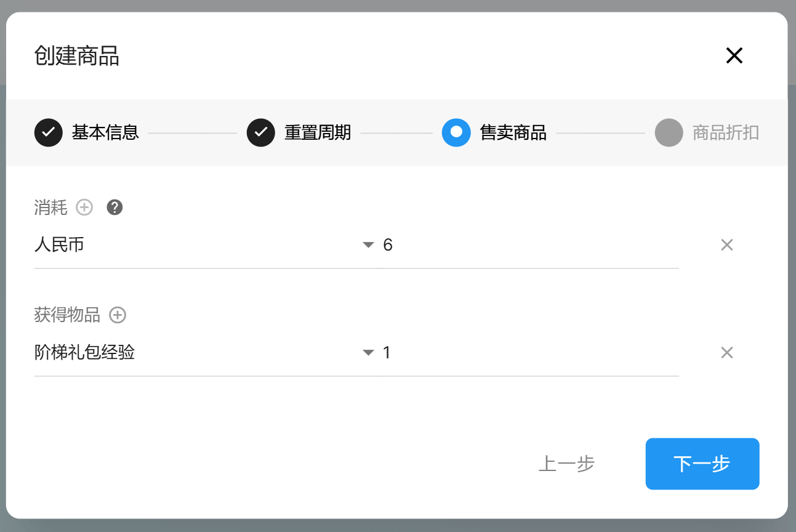This screenshot has width=796, height=532.
Task: Remove the 人民币 cost row
Action: (x=726, y=245)
